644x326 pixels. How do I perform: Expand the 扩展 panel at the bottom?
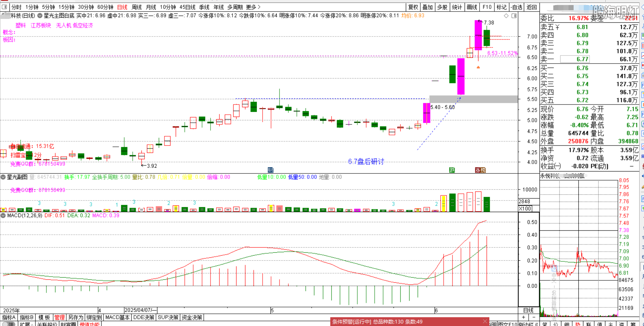pyautogui.click(x=25, y=324)
